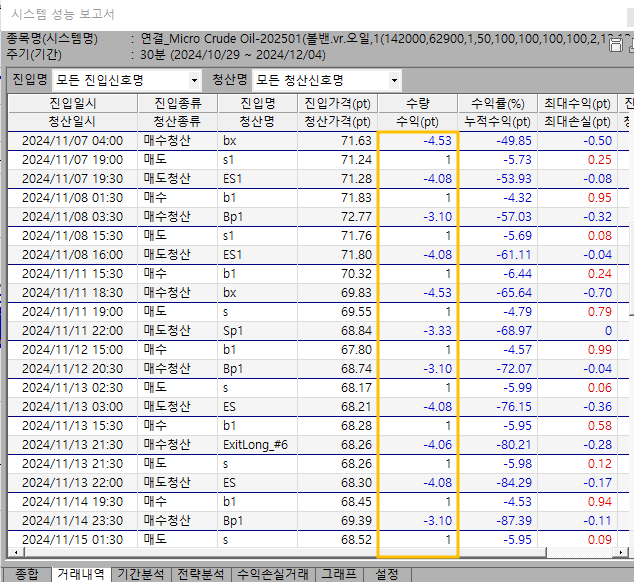Open the 수익손실거래 tab
The width and height of the screenshot is (634, 582).
coord(271,574)
